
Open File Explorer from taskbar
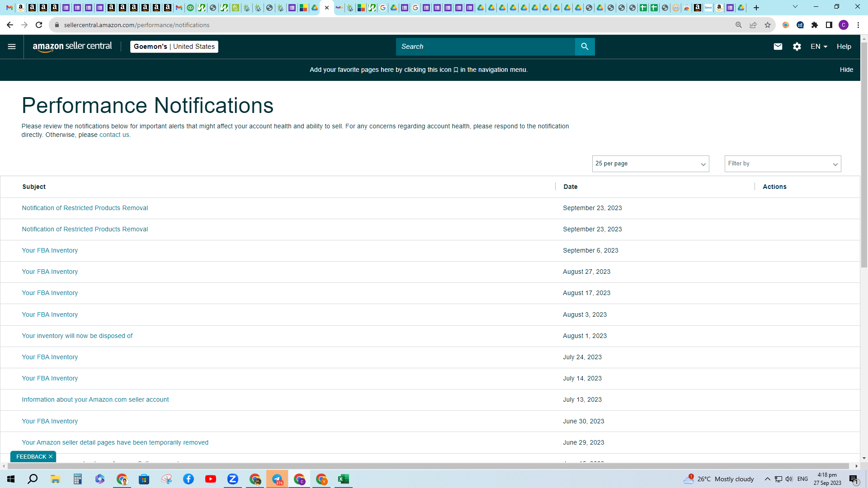point(56,479)
